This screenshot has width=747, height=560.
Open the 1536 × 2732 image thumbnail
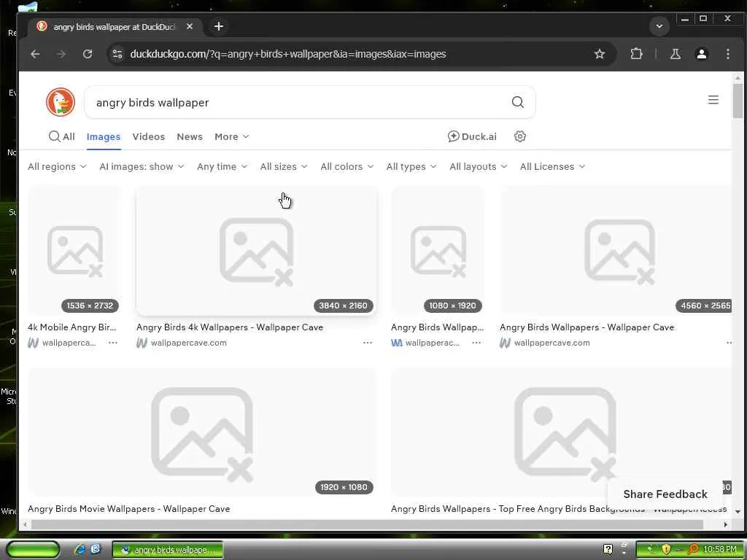coord(74,251)
